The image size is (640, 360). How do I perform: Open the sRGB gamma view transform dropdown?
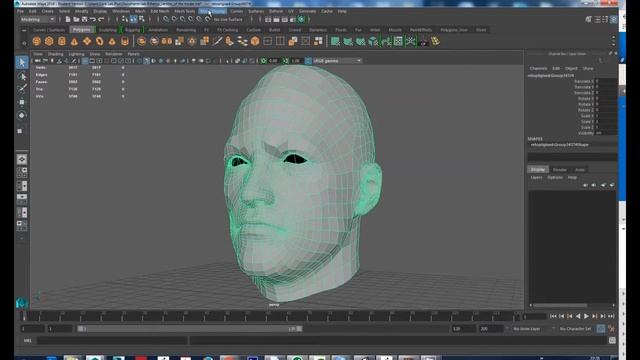[337, 61]
